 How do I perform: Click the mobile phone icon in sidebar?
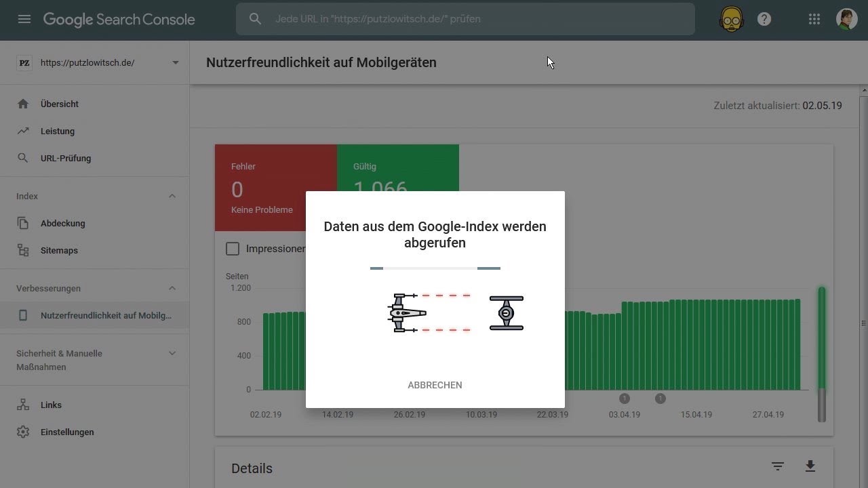click(x=23, y=315)
